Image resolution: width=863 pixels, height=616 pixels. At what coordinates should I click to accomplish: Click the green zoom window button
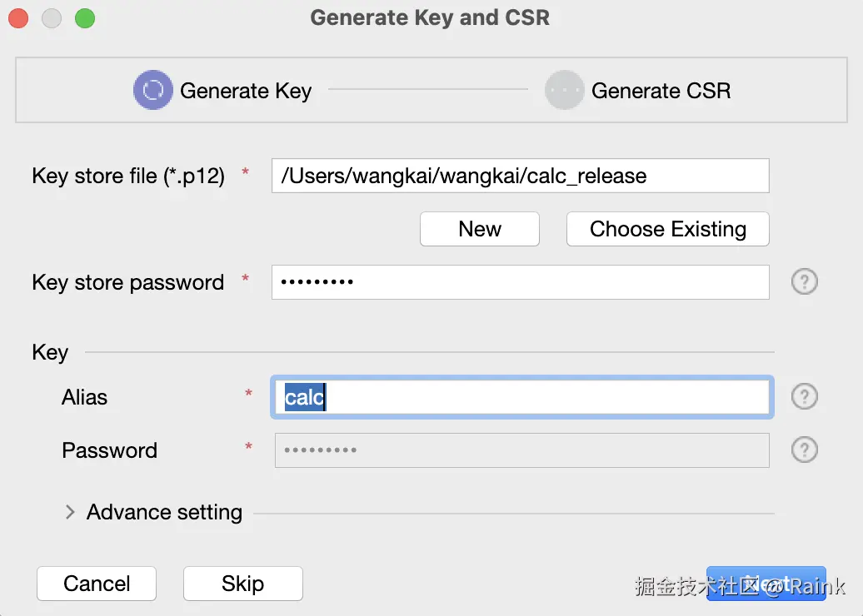pyautogui.click(x=84, y=17)
